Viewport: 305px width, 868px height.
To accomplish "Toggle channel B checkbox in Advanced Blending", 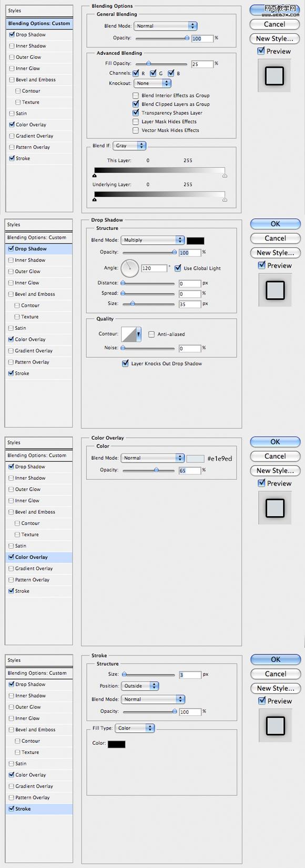I will [x=171, y=73].
